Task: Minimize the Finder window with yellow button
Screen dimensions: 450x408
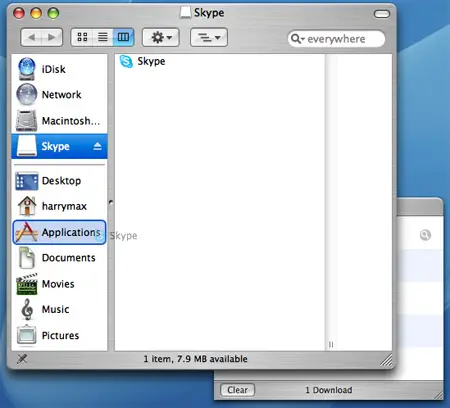Action: (36, 13)
